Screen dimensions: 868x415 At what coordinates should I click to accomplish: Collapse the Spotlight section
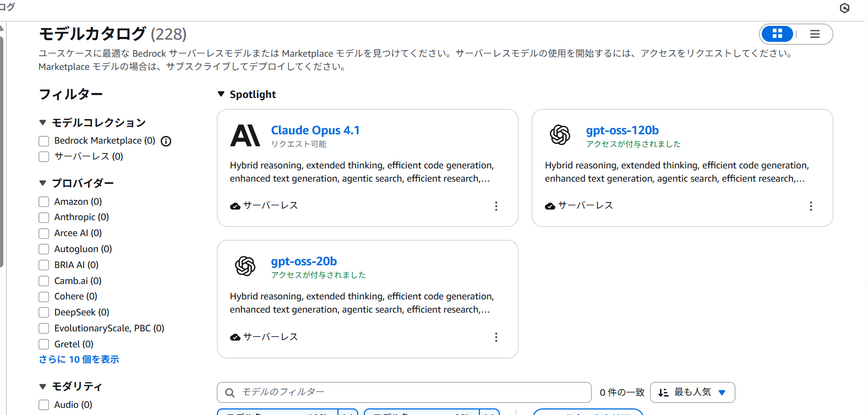click(x=221, y=94)
